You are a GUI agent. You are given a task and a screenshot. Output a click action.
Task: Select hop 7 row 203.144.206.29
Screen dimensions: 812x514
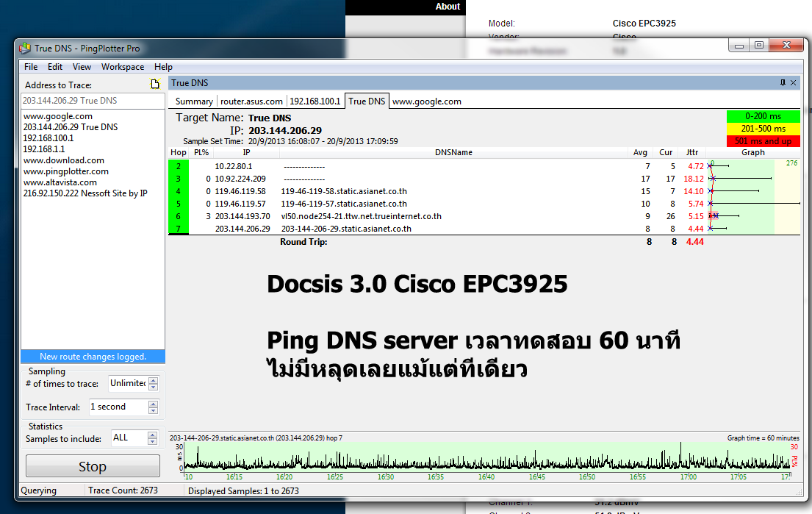click(484, 229)
